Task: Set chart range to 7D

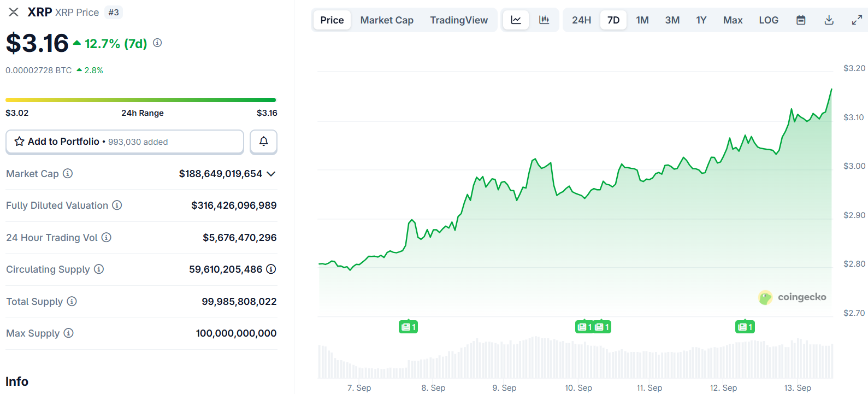Action: point(613,20)
